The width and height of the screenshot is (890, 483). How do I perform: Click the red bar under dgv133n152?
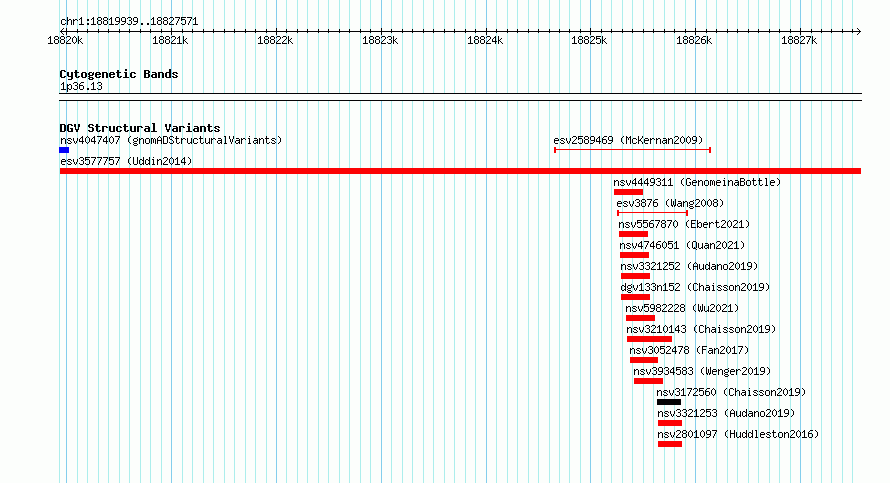click(x=636, y=297)
